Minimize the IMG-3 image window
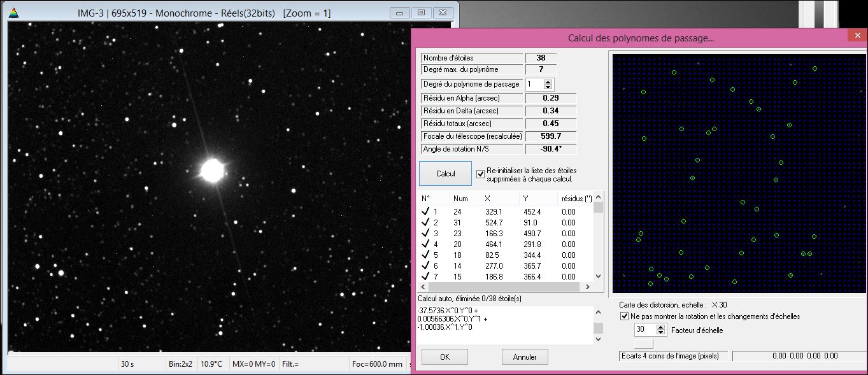Viewport: 868px width, 375px height. coord(399,13)
